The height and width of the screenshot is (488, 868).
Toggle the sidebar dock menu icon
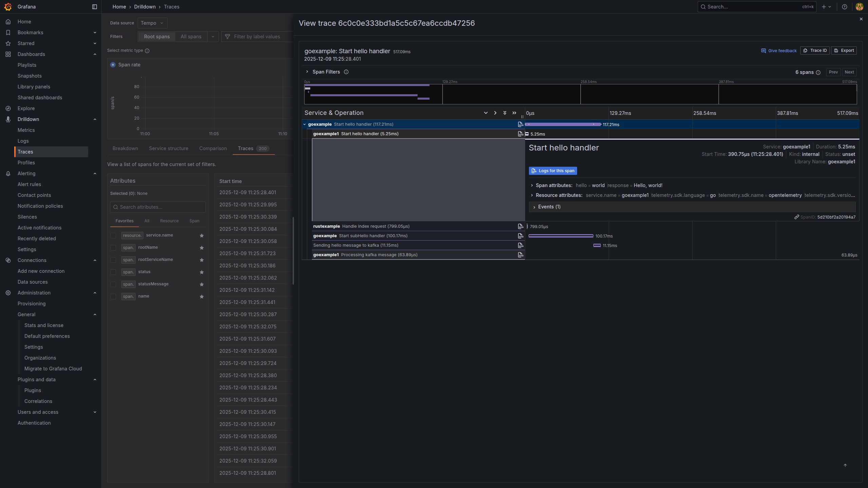[95, 7]
